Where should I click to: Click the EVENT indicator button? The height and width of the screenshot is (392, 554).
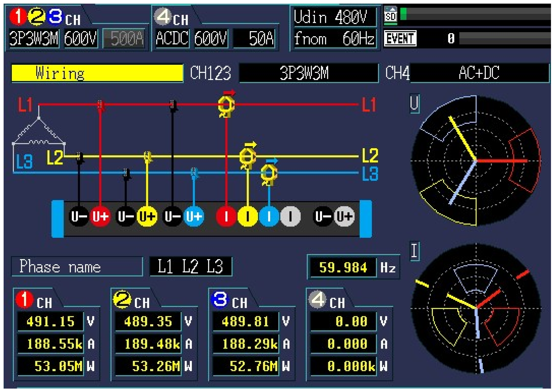pos(400,38)
